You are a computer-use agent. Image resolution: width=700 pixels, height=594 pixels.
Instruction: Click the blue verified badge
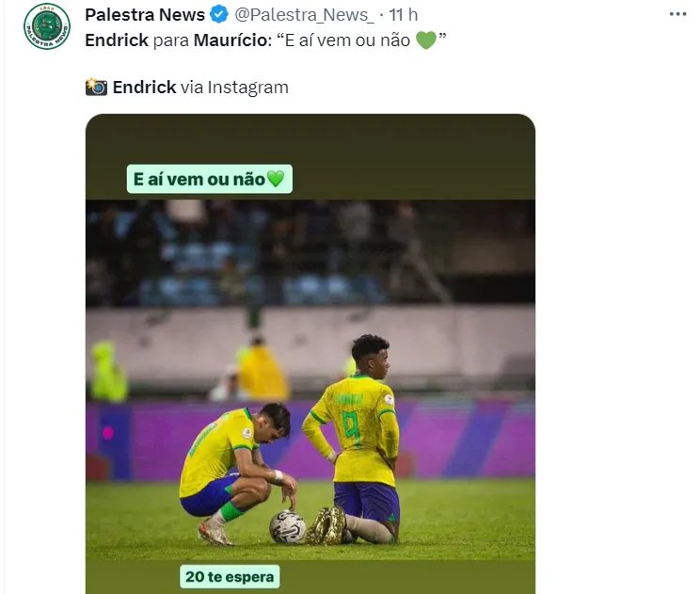click(219, 14)
